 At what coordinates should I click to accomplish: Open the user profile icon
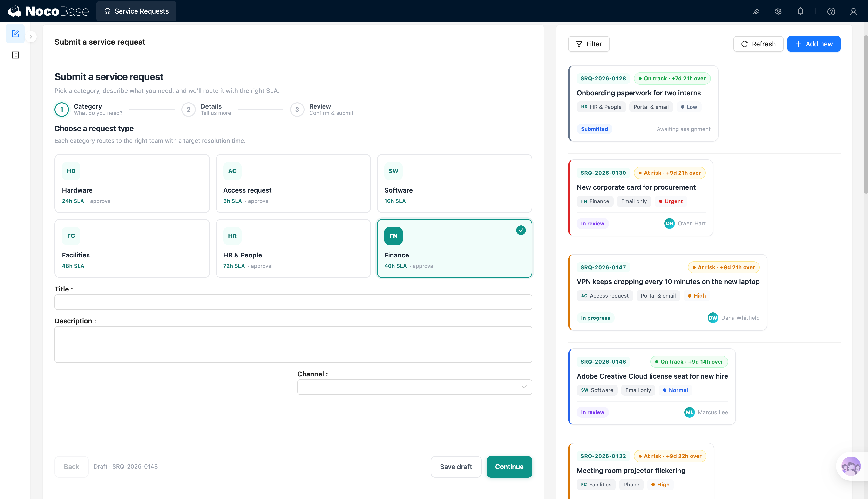[x=853, y=12]
